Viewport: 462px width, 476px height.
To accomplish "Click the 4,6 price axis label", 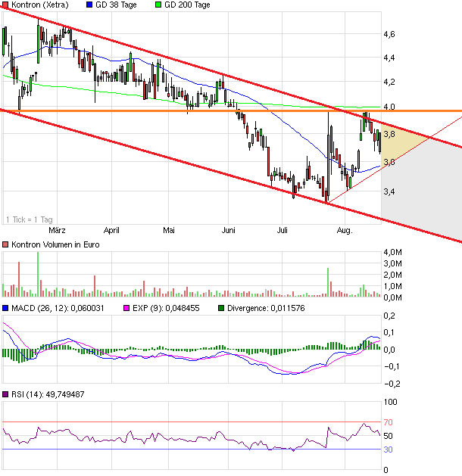I will (389, 34).
